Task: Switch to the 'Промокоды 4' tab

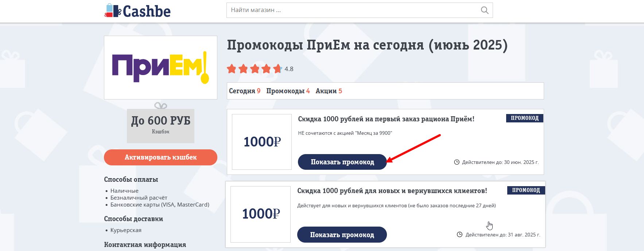Action: pyautogui.click(x=288, y=91)
